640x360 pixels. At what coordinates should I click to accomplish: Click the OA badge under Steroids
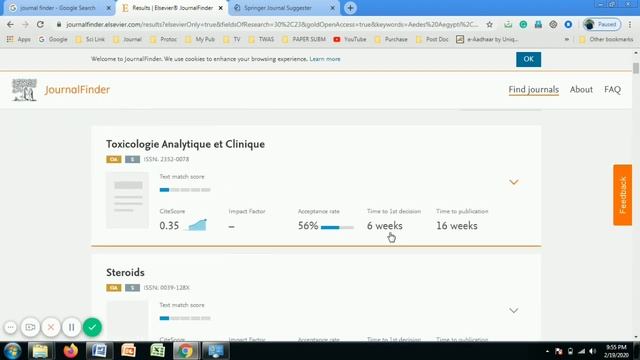pos(114,288)
